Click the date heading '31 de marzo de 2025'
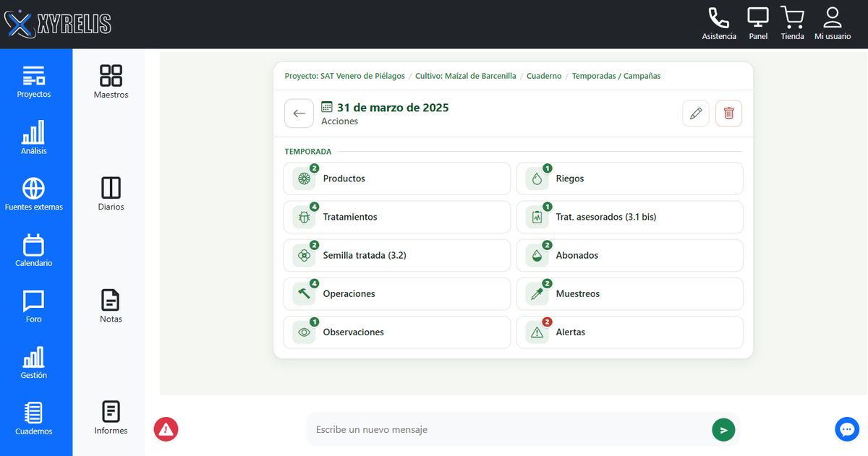 (393, 108)
